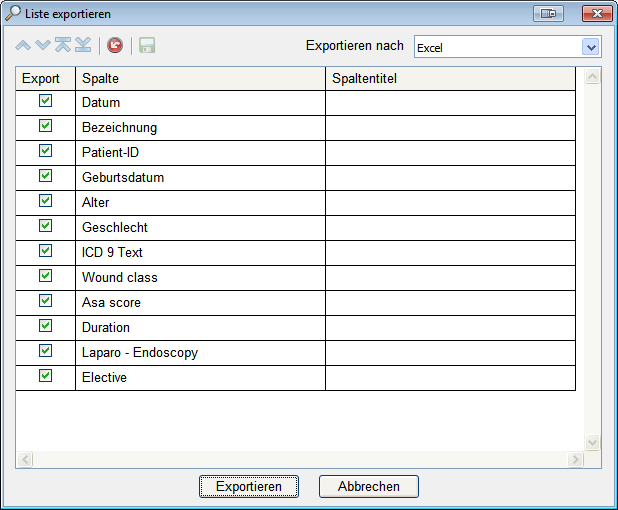Image resolution: width=618 pixels, height=510 pixels.
Task: Uncheck the Datum export checkbox
Action: [45, 102]
